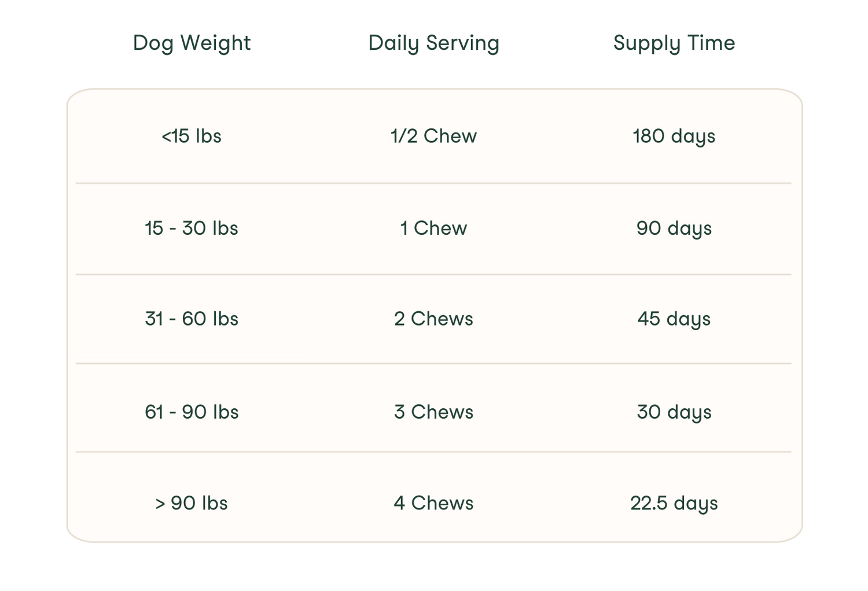Click the Daily Serving column header
The width and height of the screenshot is (868, 591).
point(433,43)
